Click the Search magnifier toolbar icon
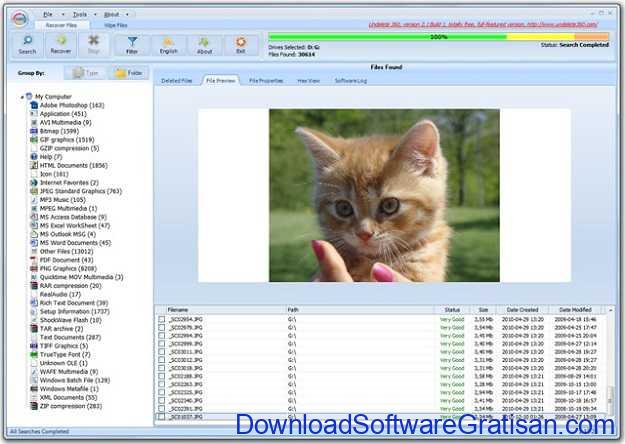The image size is (625, 444). pyautogui.click(x=28, y=40)
